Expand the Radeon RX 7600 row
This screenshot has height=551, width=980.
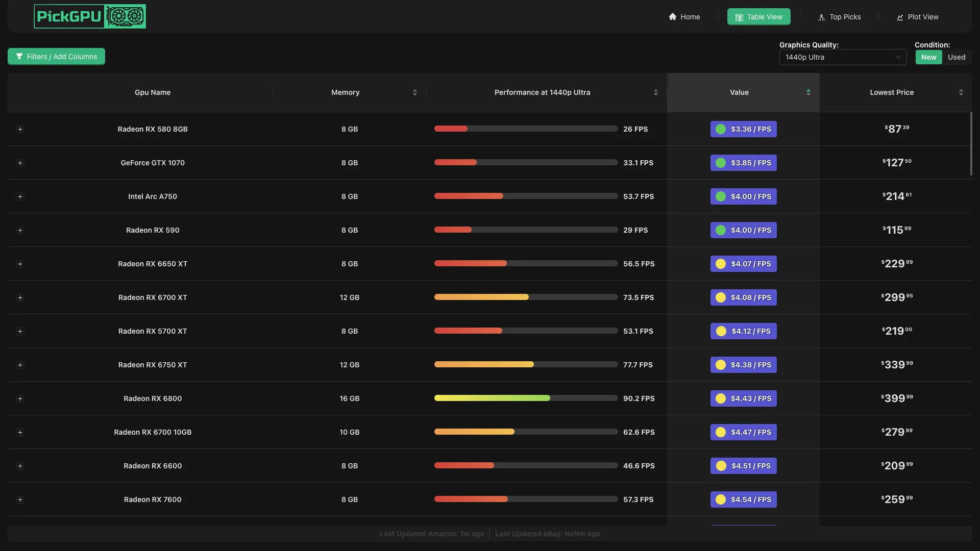point(20,499)
